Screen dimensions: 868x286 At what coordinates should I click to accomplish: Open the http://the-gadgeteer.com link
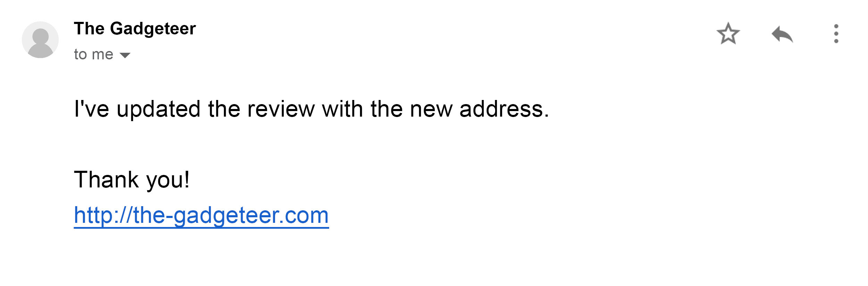(x=201, y=215)
